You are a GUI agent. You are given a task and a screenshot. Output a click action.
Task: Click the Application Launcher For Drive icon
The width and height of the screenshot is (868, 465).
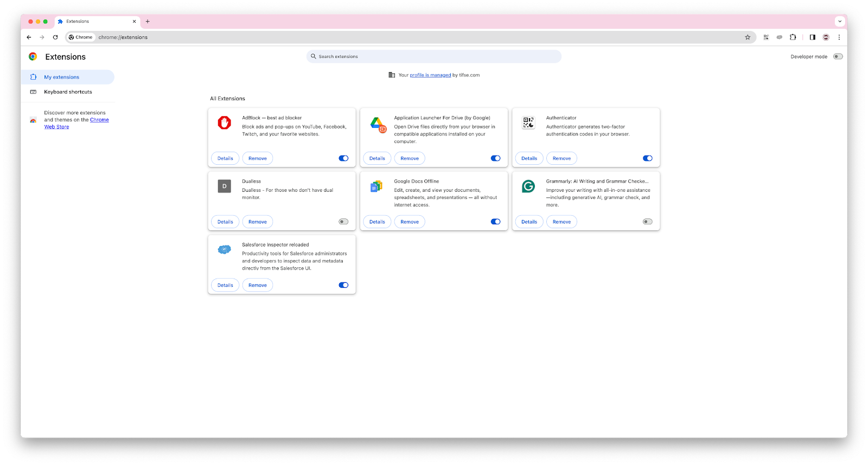click(x=378, y=125)
